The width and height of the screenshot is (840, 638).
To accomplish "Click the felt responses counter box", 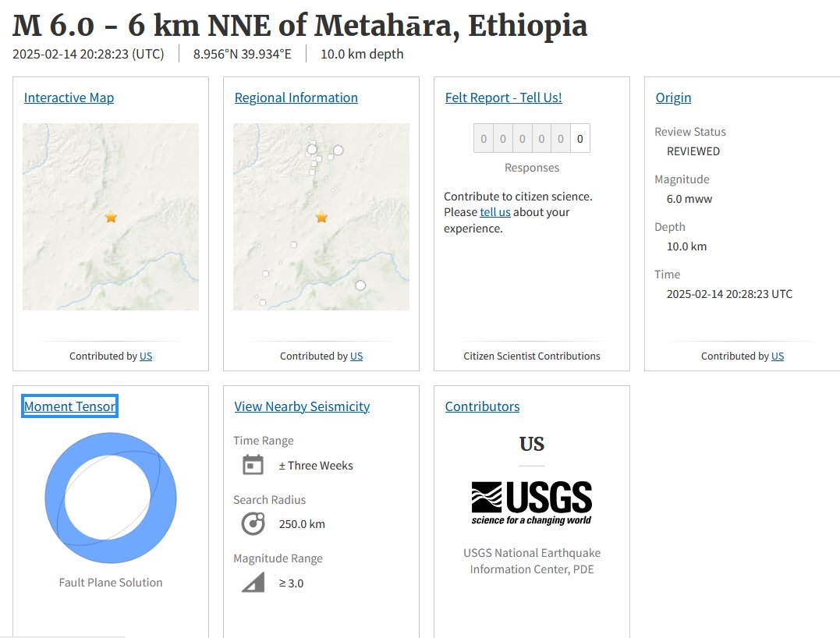I will (531, 138).
